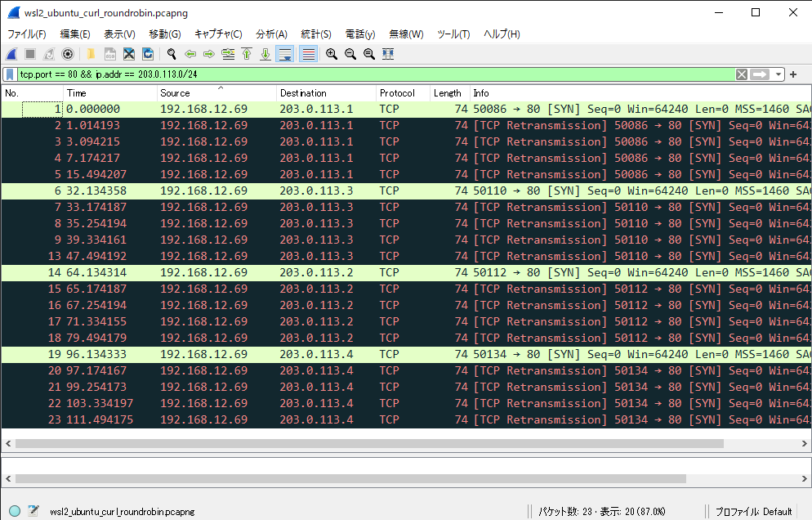Viewport: 812px width, 520px height.
Task: Open the display filter history dropdown
Action: pyautogui.click(x=779, y=74)
